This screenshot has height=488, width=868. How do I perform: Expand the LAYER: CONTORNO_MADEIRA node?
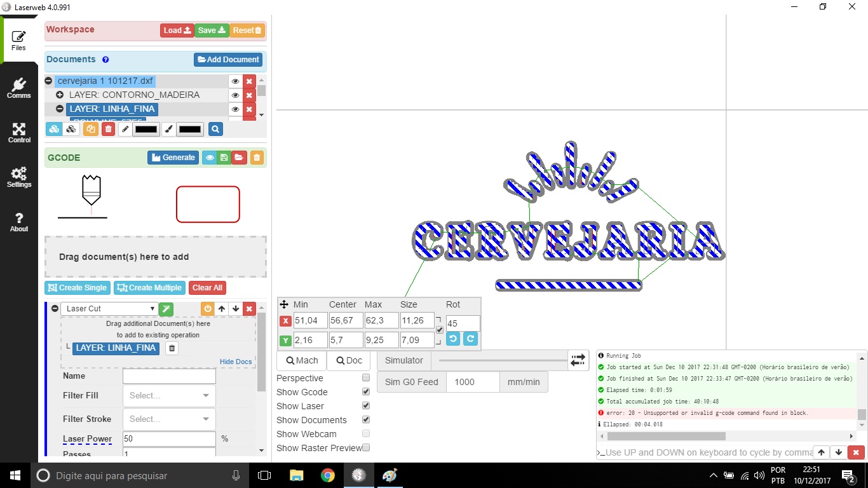(x=60, y=95)
